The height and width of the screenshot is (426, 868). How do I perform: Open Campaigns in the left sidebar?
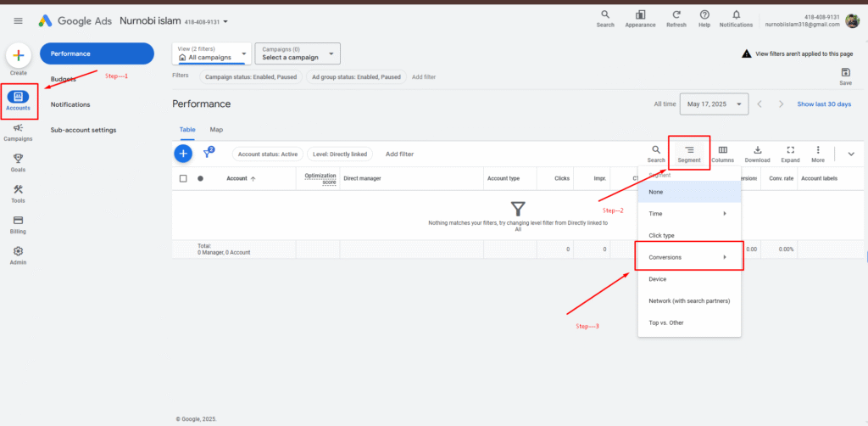point(18,129)
